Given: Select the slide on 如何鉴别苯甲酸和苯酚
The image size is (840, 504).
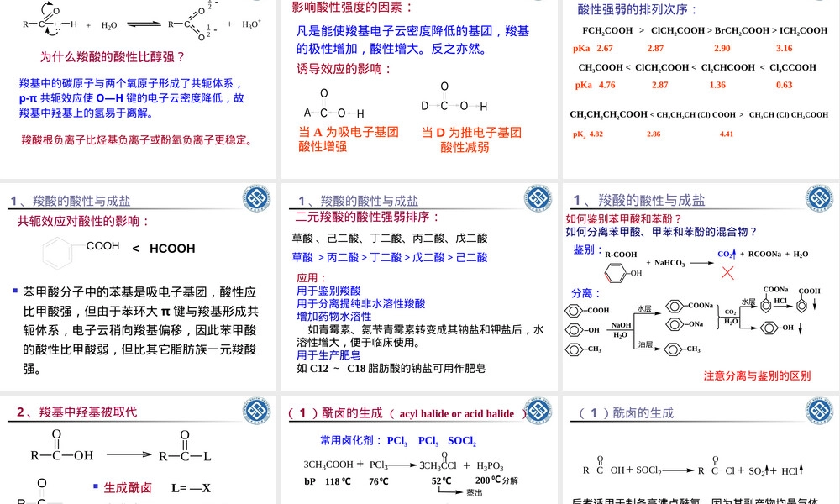Looking at the screenshot, I should (701, 286).
